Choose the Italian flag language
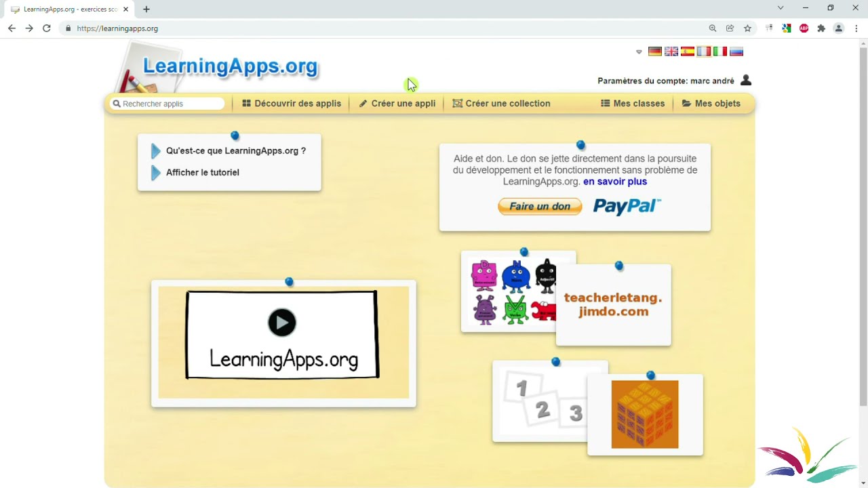The image size is (868, 488). pos(719,52)
